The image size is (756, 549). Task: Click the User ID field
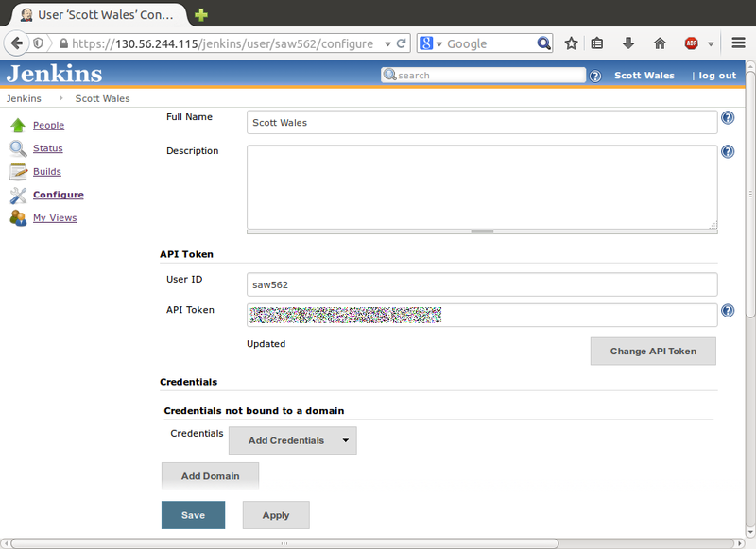point(482,284)
